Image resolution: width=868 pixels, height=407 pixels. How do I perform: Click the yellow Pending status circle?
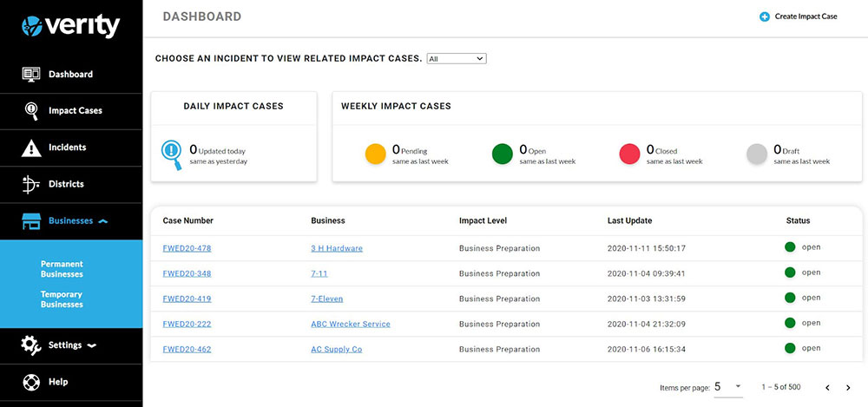point(375,154)
